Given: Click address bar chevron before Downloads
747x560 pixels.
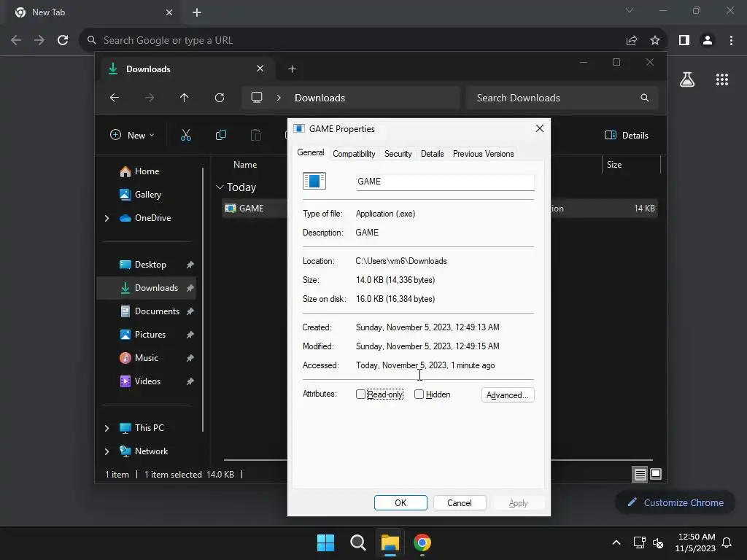Looking at the screenshot, I should point(279,98).
